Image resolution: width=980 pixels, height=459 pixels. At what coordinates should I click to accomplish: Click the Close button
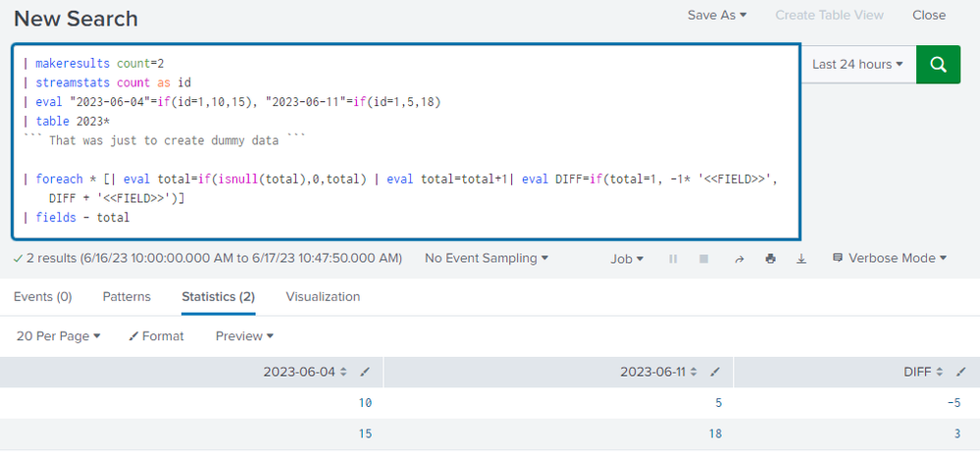(929, 15)
